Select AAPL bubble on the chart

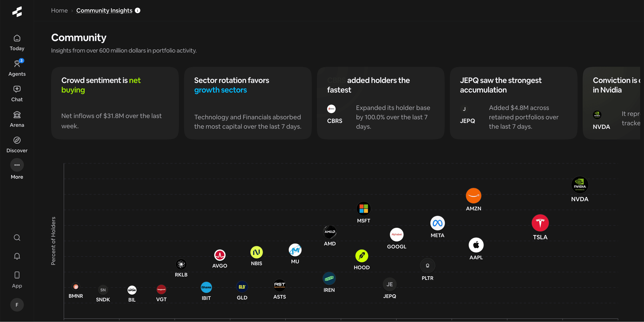tap(476, 245)
